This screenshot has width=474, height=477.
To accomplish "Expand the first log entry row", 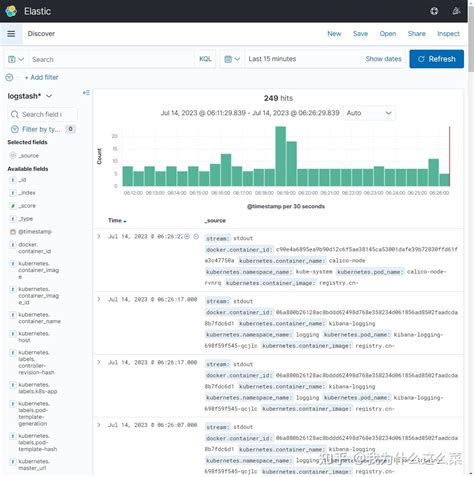I will pos(99,236).
